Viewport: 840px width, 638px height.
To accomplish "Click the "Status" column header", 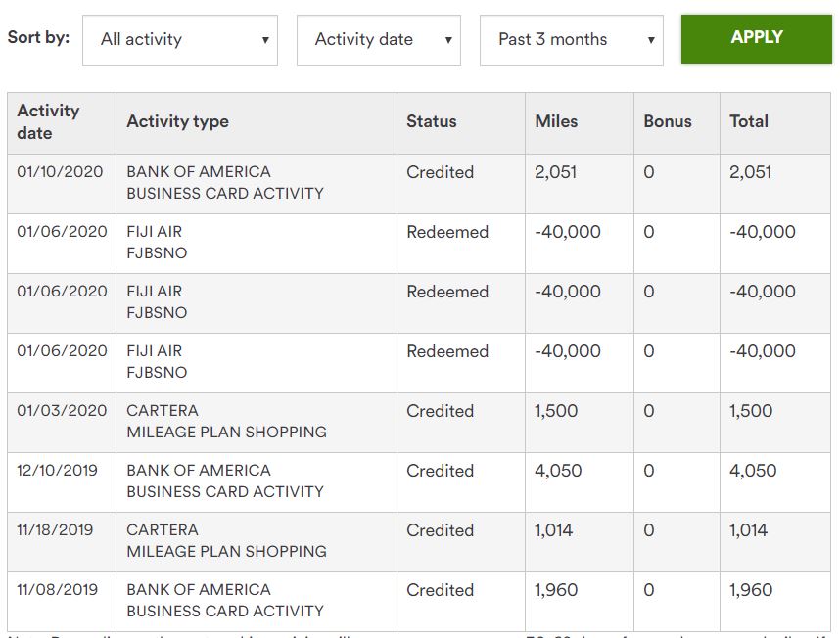I will [x=432, y=122].
